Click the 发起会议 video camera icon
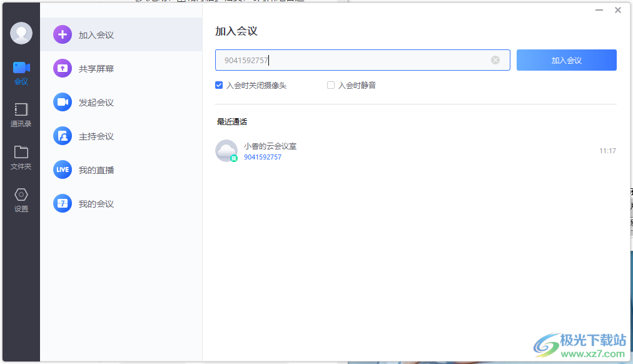The width and height of the screenshot is (633, 364). tap(63, 102)
